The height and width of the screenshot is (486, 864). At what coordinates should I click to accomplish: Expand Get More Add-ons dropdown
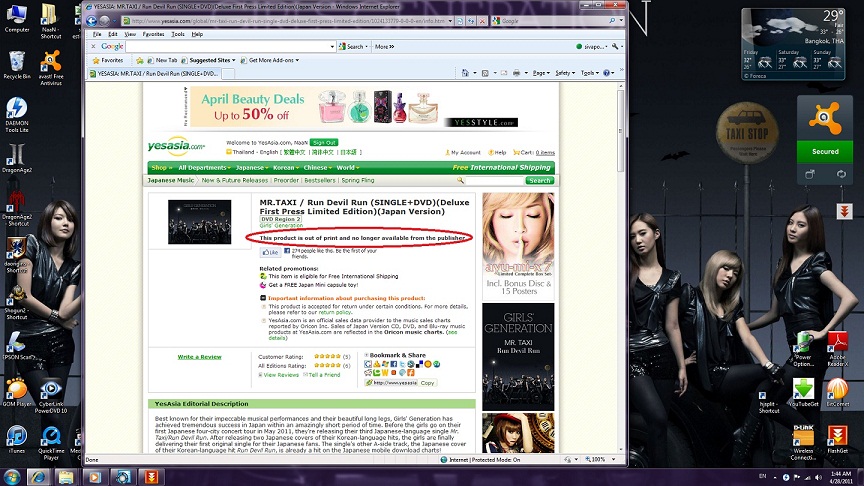coord(297,61)
